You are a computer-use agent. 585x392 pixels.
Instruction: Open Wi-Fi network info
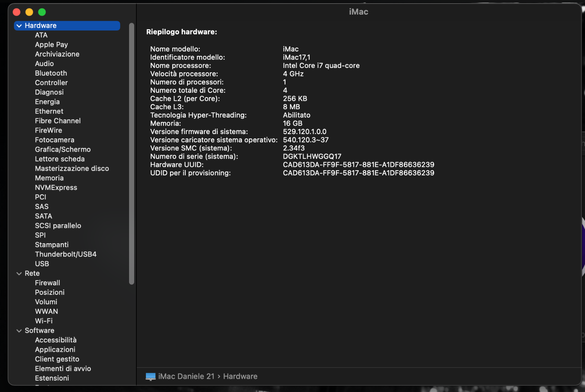(44, 321)
